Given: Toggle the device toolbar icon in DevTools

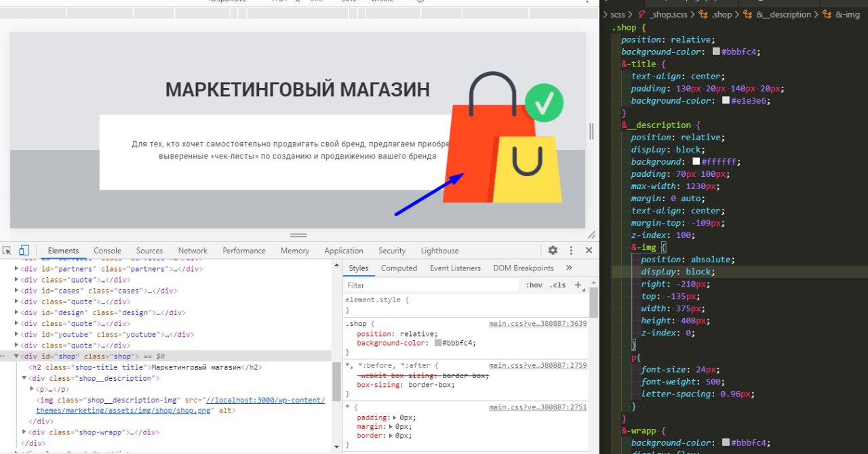Looking at the screenshot, I should [24, 250].
